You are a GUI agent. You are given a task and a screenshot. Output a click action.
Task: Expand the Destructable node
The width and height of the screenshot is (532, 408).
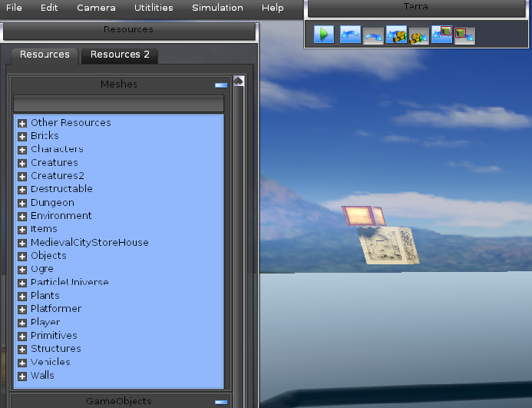(x=22, y=190)
